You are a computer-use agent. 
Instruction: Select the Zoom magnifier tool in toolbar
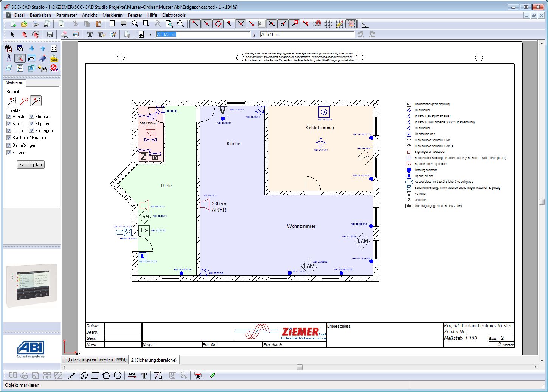[135, 23]
